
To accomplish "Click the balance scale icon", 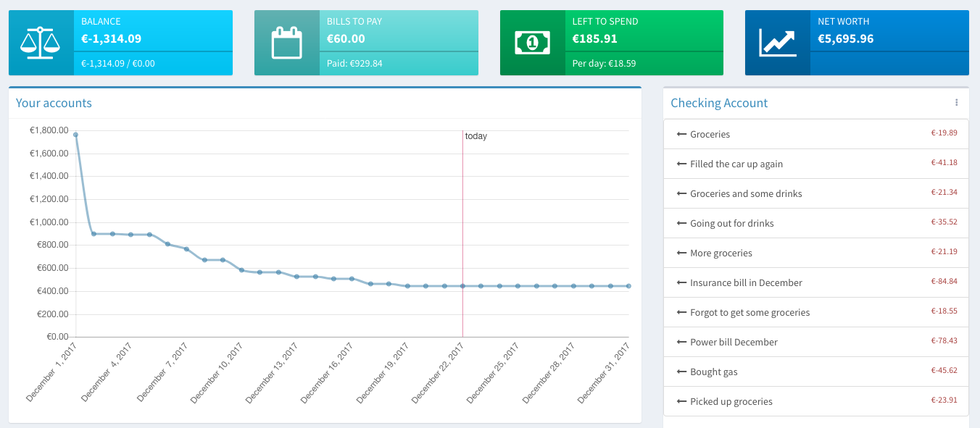I will pyautogui.click(x=41, y=43).
